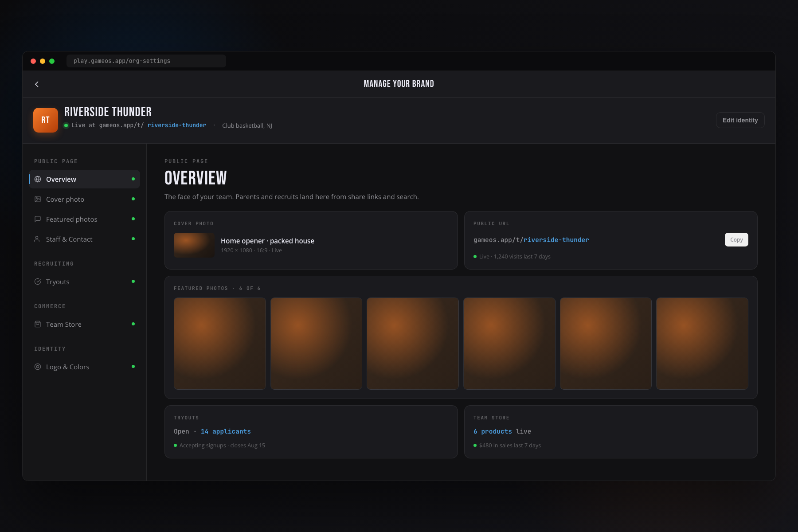Screen dimensions: 798x532
Task: Click 'Club basketball, NJ' text
Action: pos(247,126)
